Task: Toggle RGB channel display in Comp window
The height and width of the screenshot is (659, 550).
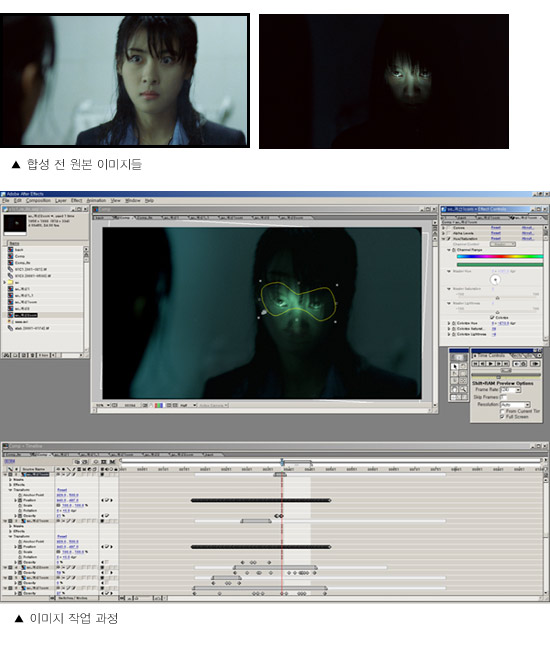Action: coord(160,405)
